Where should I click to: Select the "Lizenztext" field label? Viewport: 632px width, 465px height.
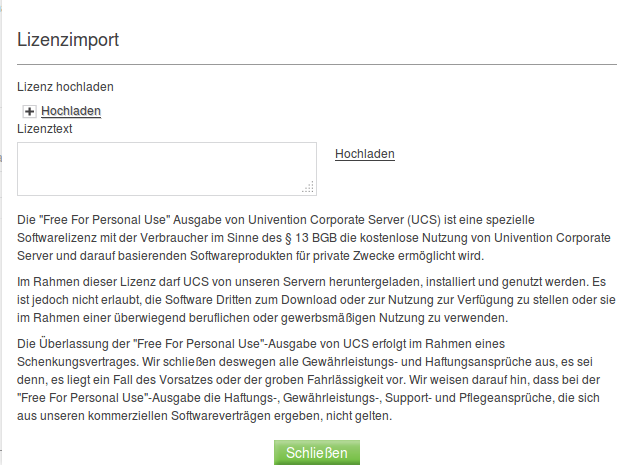(x=45, y=128)
